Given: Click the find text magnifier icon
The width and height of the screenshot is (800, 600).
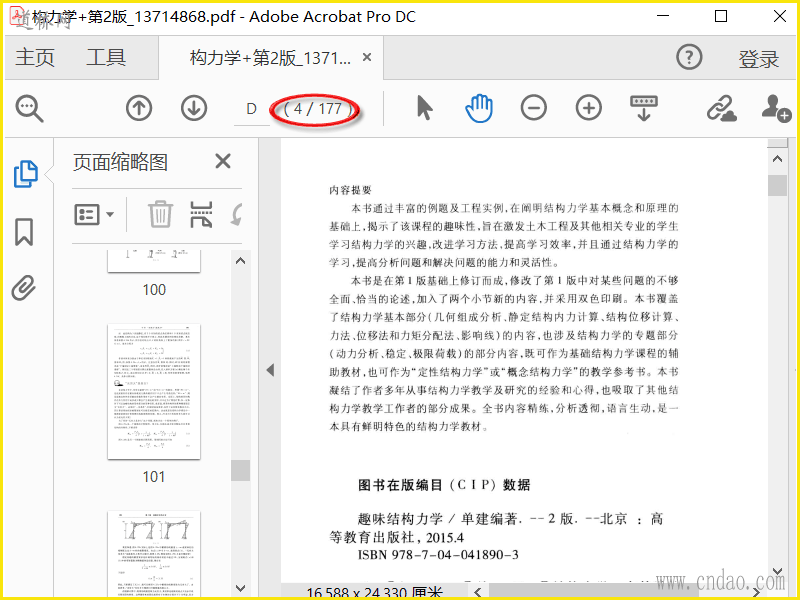Looking at the screenshot, I should 30,109.
